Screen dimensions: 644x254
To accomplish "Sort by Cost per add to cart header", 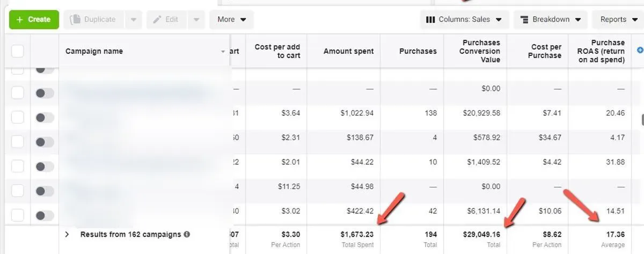I will point(277,51).
